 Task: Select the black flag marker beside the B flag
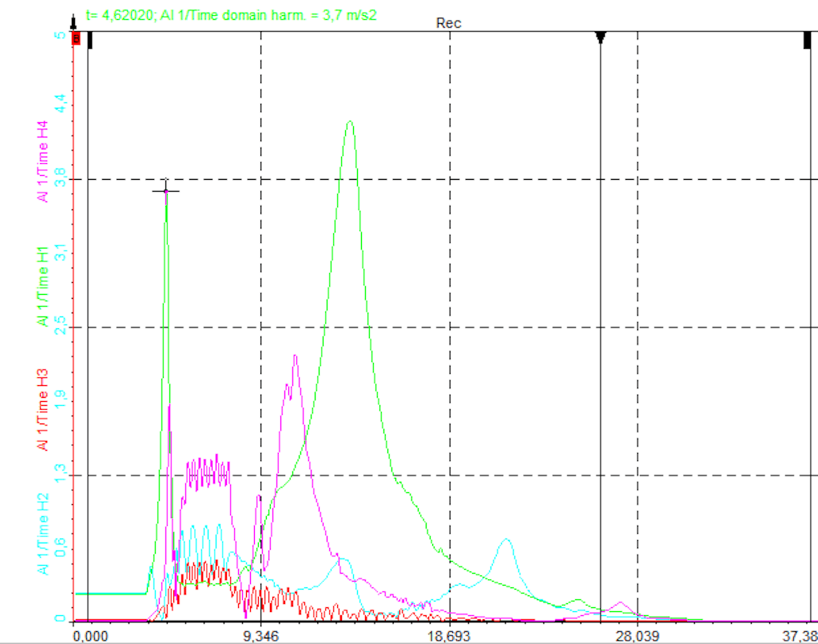point(89,40)
